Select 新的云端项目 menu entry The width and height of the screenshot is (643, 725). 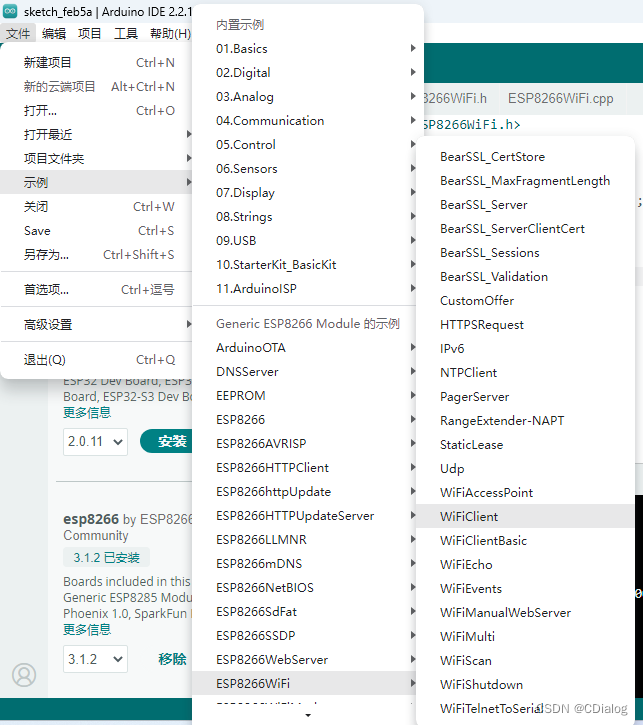click(96, 86)
